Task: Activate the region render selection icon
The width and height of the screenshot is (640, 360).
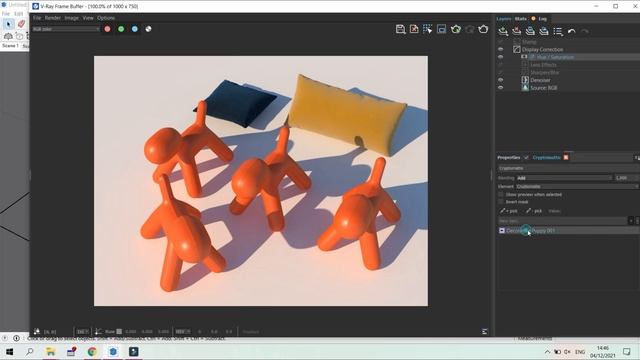Action: coord(428,29)
